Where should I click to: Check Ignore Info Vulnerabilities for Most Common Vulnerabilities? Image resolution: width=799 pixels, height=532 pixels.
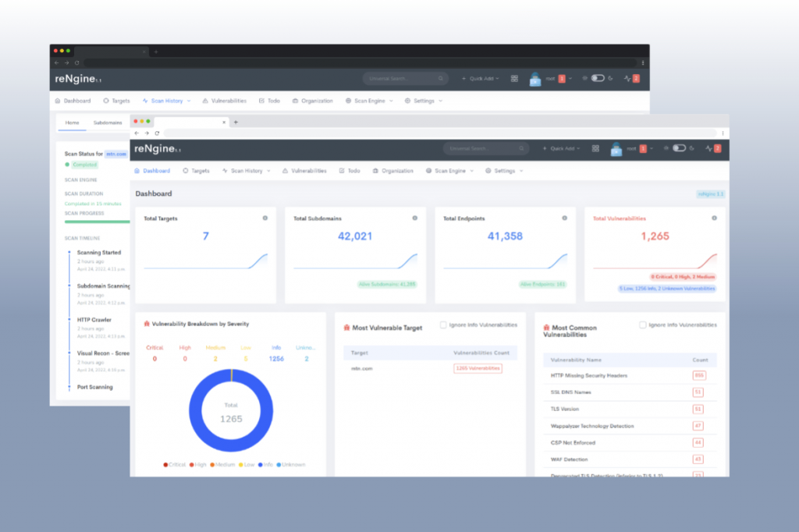click(x=643, y=325)
